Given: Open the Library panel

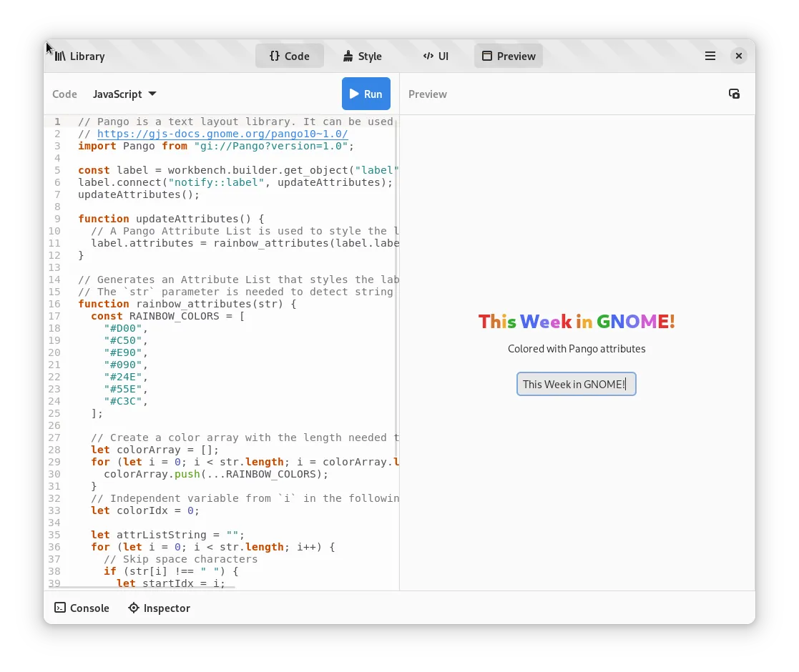Looking at the screenshot, I should coord(79,56).
